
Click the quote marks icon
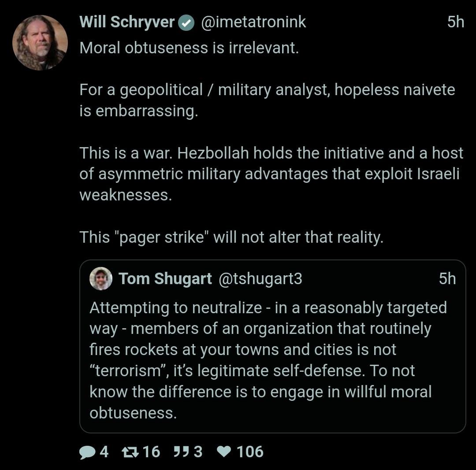pos(181,452)
